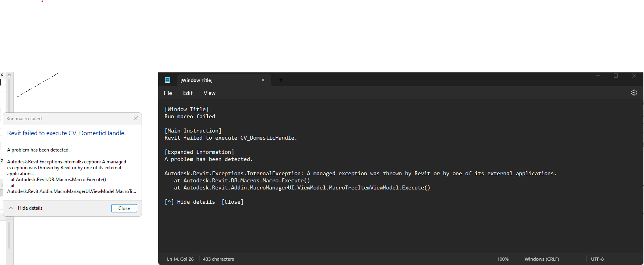Close the Notepad window
644x265 pixels.
634,76
